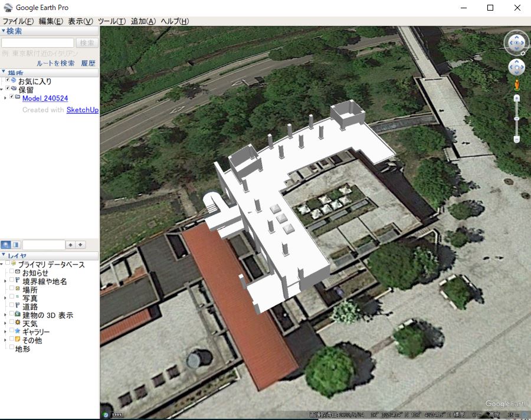Expand the 境界線や地名 layer node
The image size is (531, 420).
tap(5, 281)
